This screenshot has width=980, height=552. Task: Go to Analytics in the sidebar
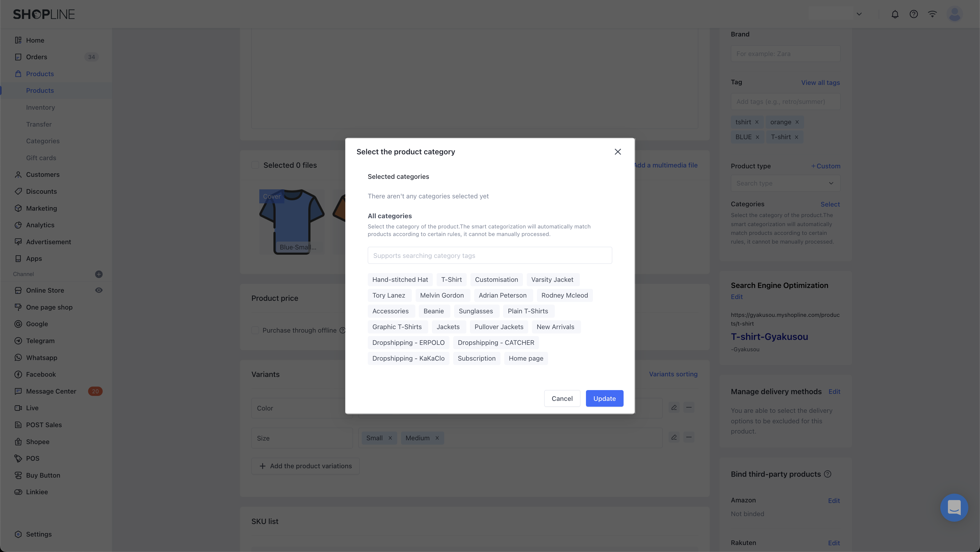coord(40,225)
